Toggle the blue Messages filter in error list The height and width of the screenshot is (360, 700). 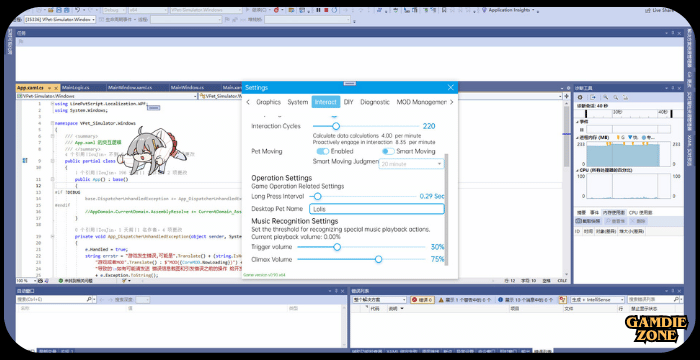click(525, 300)
